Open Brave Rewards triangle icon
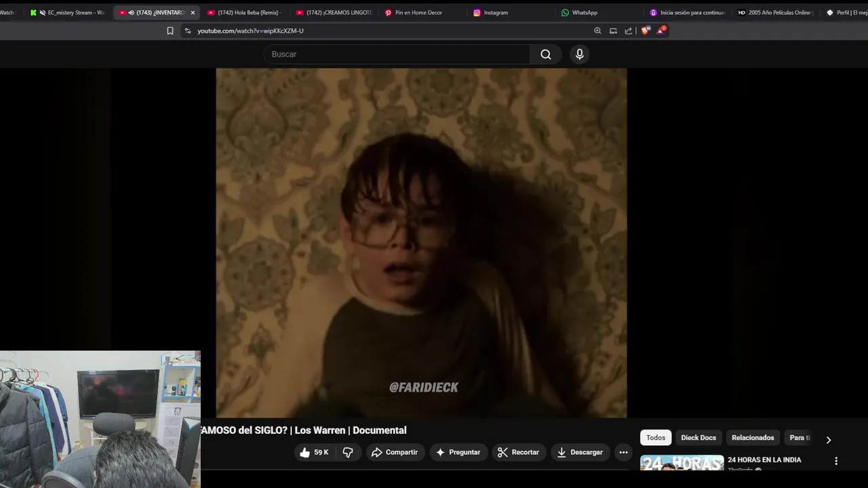The image size is (868, 488). 660,30
